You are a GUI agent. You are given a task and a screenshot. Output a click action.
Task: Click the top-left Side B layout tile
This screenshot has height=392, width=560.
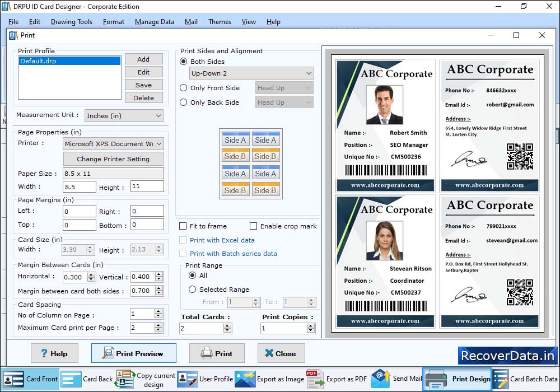[x=235, y=156]
